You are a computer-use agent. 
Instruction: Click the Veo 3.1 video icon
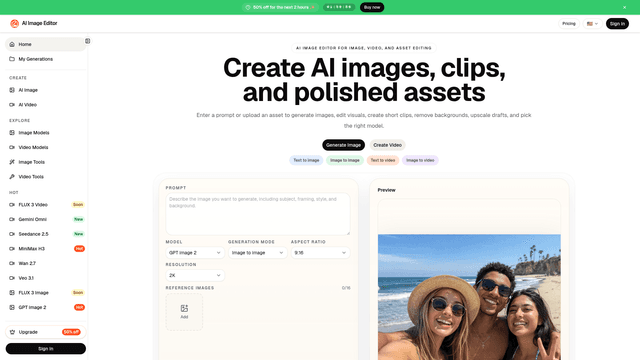[x=12, y=278]
